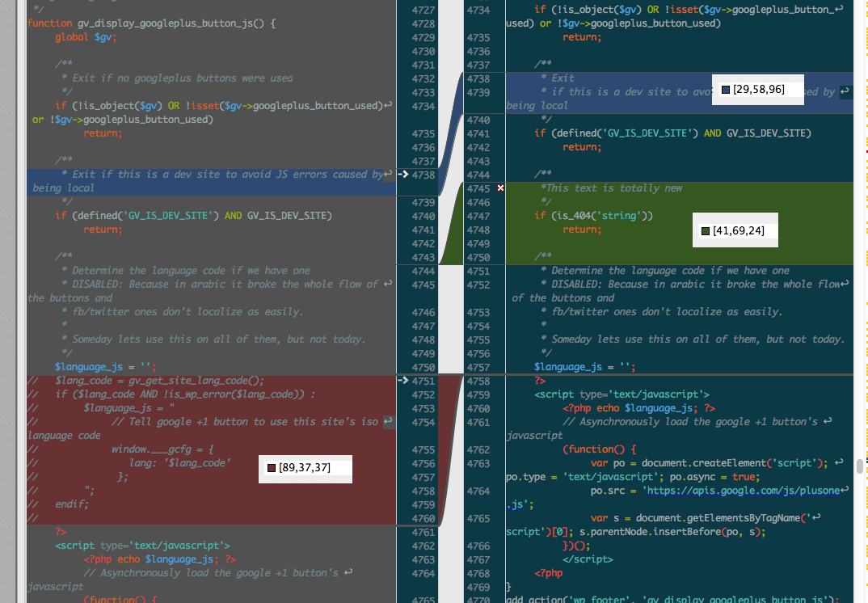Apply the change arrow beside left line 4738

(x=403, y=175)
